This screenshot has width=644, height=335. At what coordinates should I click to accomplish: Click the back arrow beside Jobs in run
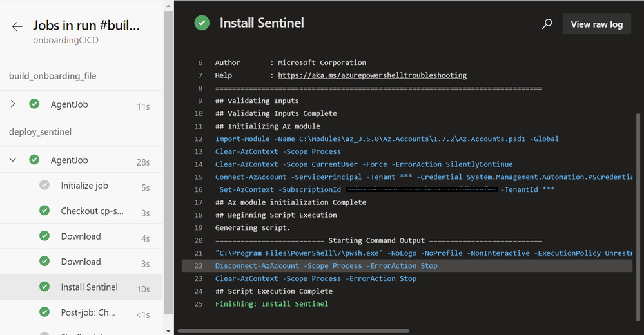click(x=17, y=26)
